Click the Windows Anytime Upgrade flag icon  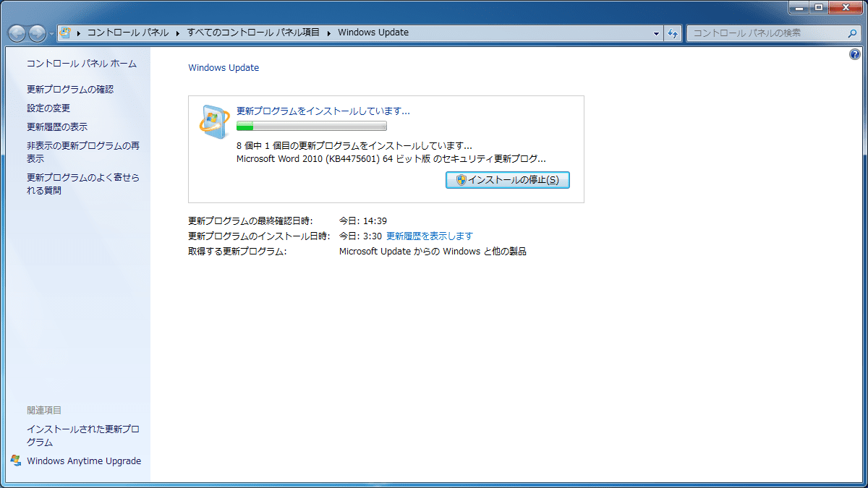(17, 461)
